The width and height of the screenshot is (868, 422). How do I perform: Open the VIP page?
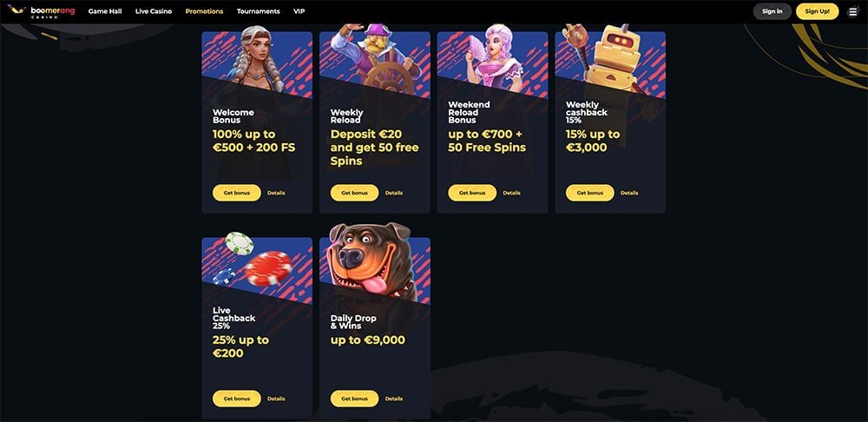[299, 11]
